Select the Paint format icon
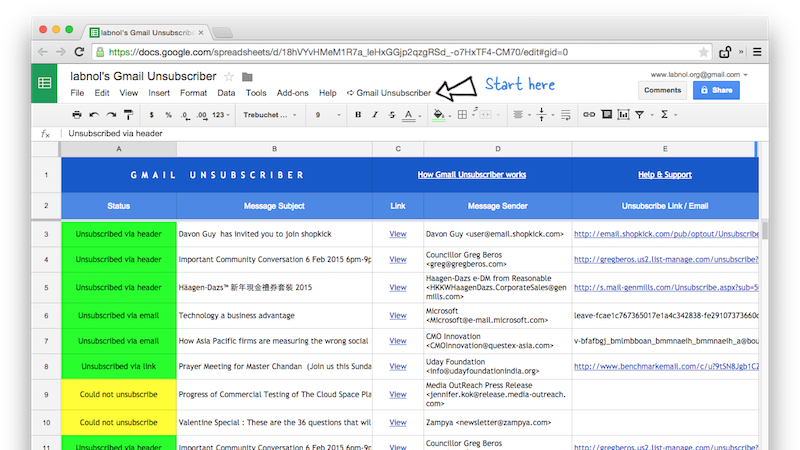 [129, 115]
